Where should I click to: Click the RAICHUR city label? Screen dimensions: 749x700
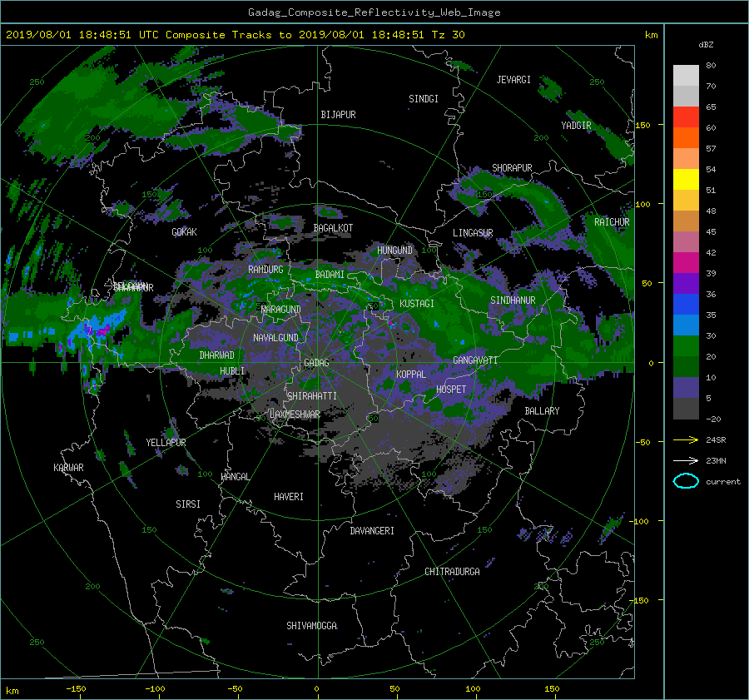click(x=612, y=222)
